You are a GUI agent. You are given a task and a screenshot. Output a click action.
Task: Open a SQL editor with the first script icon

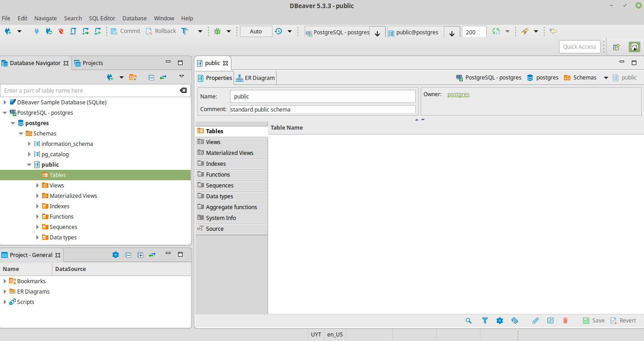[x=73, y=31]
